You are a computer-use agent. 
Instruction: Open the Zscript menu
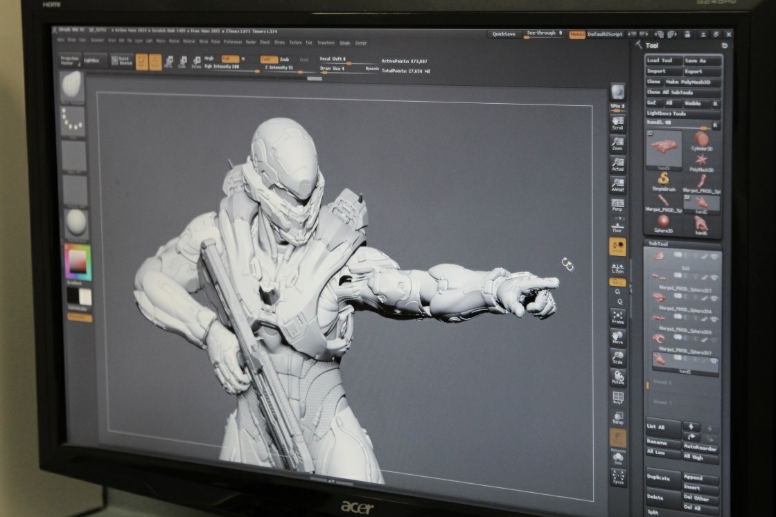(361, 43)
